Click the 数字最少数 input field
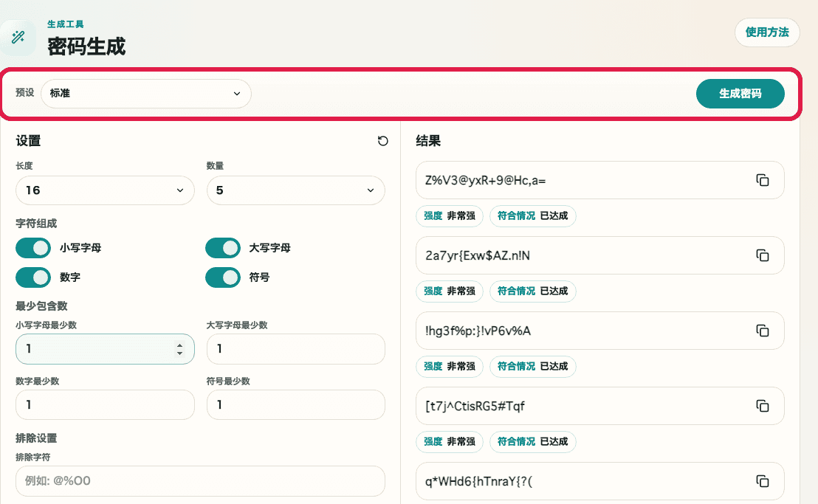Screen dimensions: 818x504 [x=105, y=404]
